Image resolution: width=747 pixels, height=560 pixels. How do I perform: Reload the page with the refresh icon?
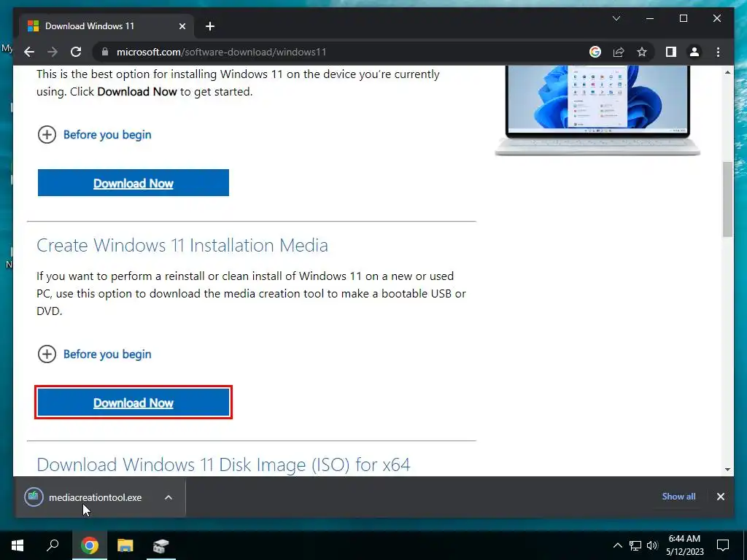(76, 52)
